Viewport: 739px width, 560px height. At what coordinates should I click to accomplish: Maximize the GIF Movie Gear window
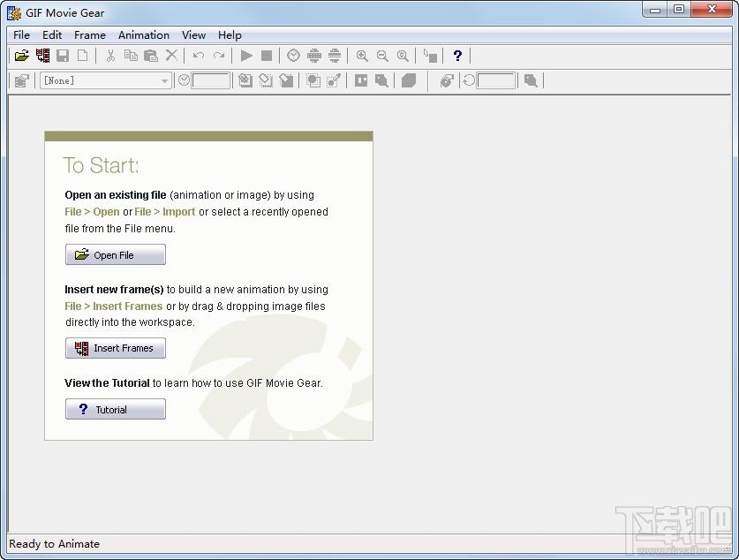[x=679, y=10]
